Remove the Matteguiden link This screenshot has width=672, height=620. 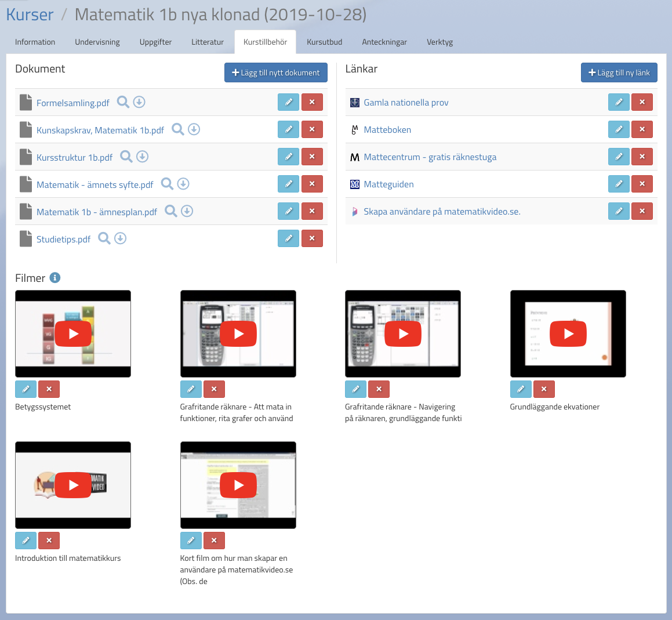pyautogui.click(x=642, y=184)
